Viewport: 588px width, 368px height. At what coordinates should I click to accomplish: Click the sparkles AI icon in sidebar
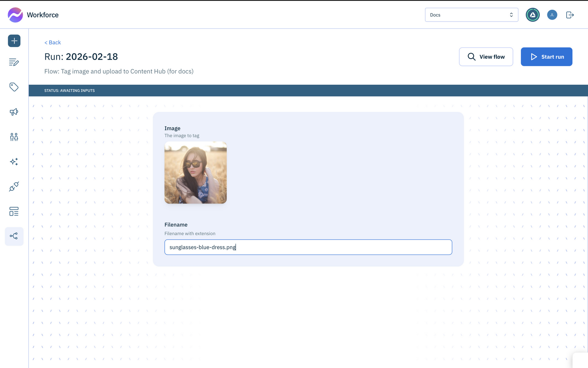click(x=14, y=162)
